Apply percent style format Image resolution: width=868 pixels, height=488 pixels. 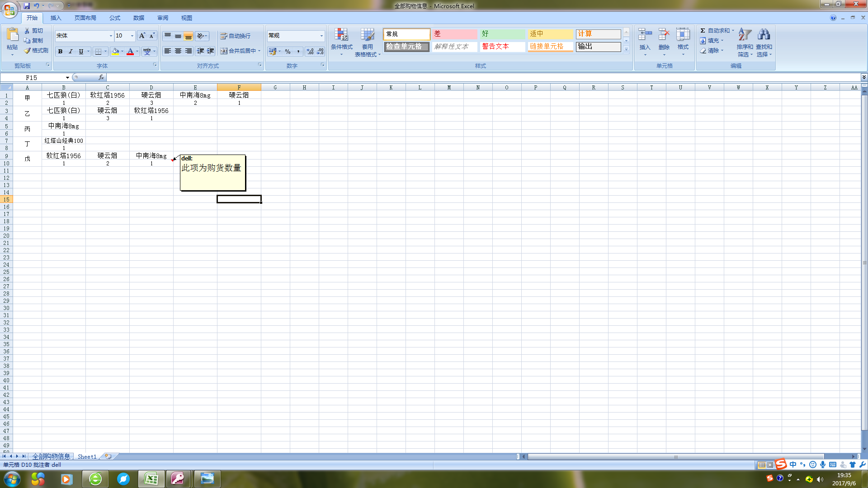pyautogui.click(x=288, y=52)
